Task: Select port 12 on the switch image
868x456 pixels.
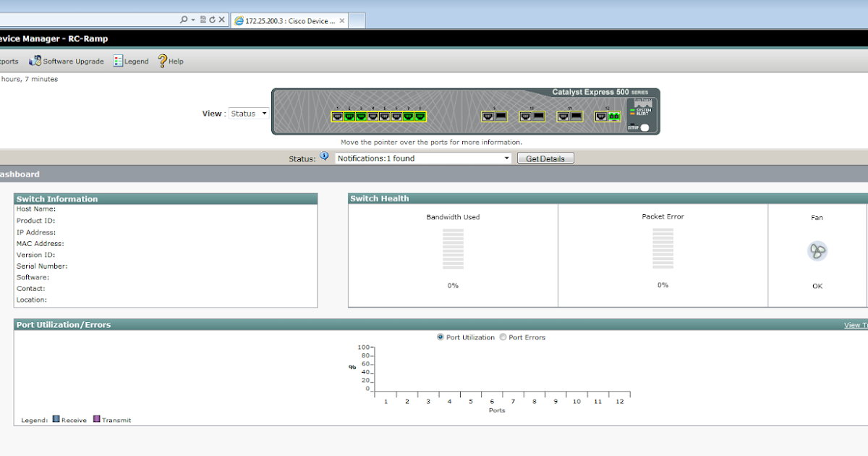Action: (x=606, y=116)
